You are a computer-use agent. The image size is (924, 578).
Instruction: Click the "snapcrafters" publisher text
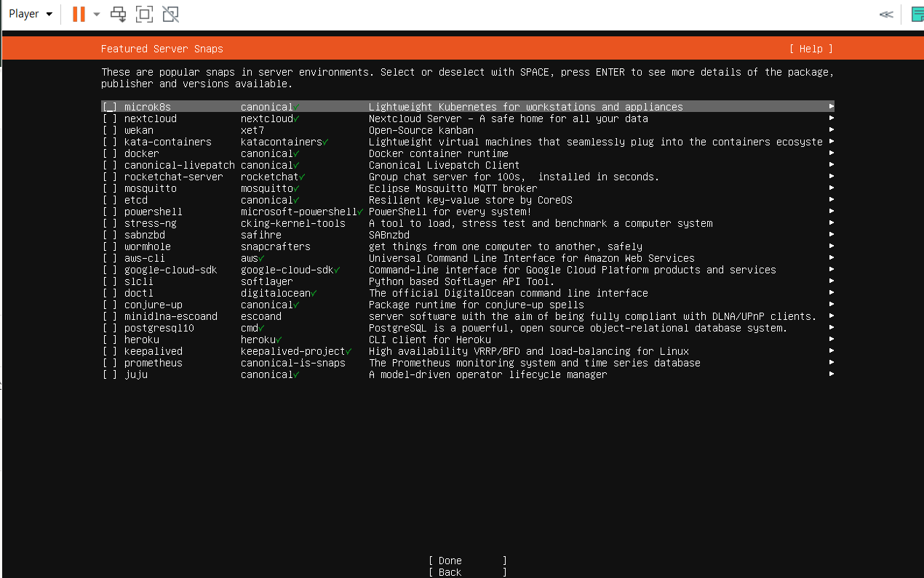[276, 246]
